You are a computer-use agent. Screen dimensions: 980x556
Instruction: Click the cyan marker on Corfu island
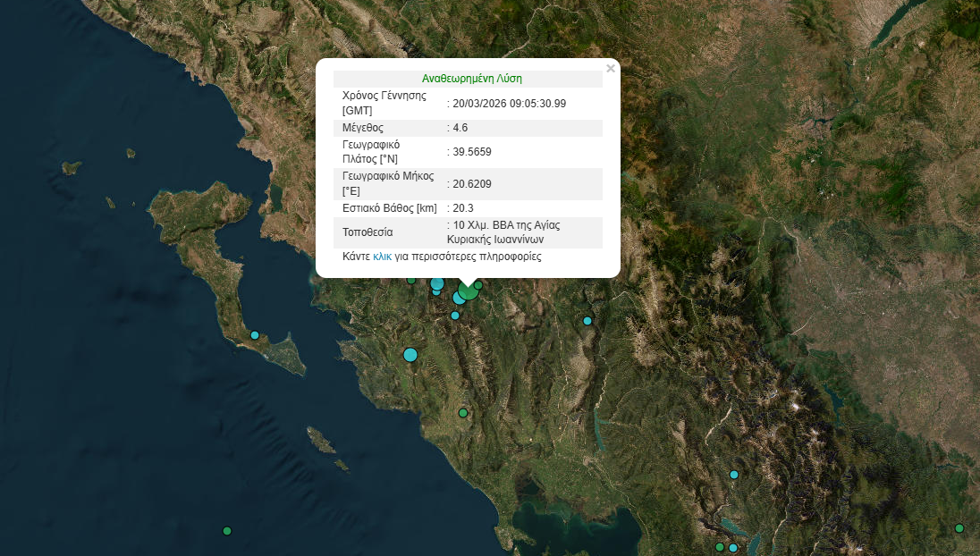[255, 335]
